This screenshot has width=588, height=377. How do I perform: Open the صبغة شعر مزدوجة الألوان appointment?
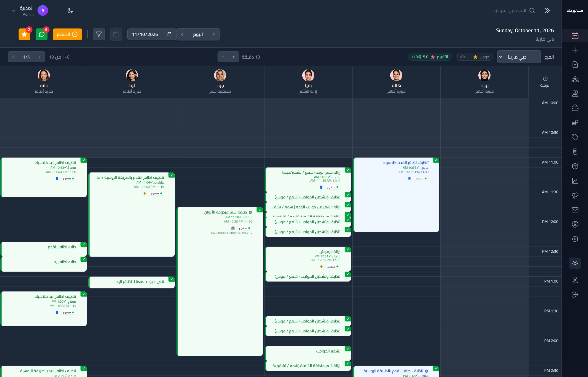click(220, 282)
